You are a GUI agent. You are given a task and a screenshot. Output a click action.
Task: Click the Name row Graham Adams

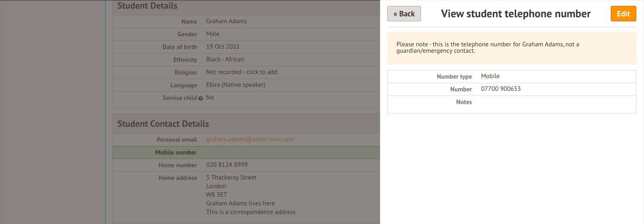246,21
